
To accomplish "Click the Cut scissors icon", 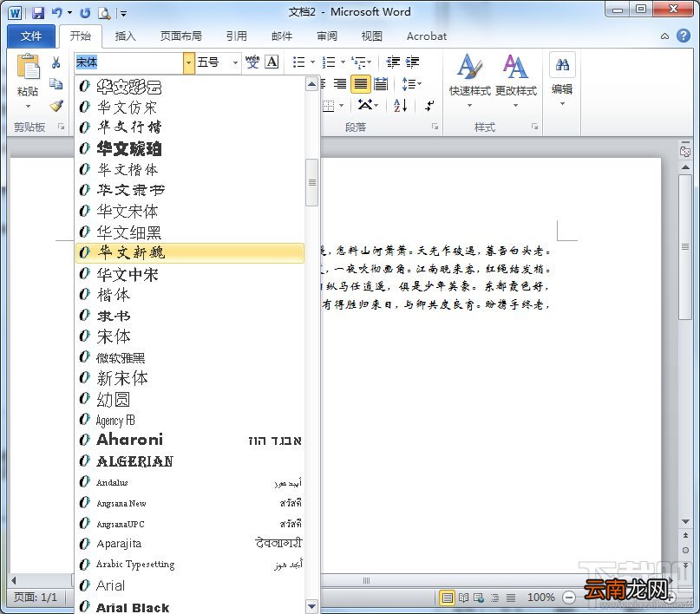I will click(x=56, y=62).
